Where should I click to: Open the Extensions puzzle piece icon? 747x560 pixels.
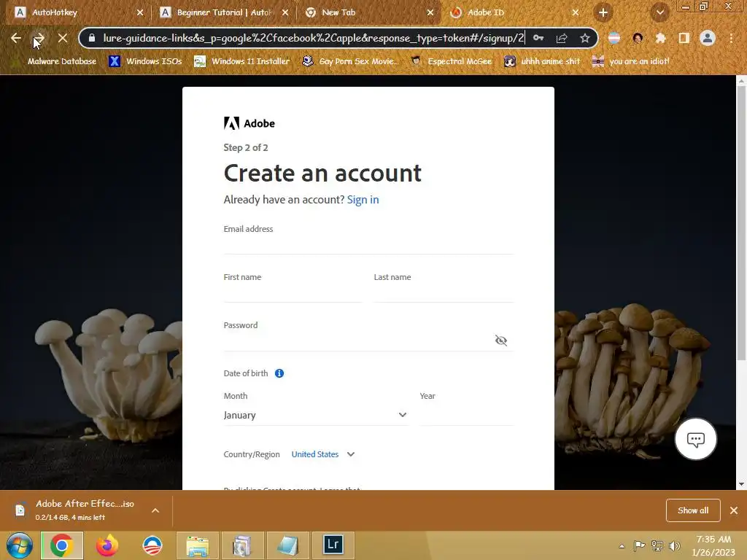pos(660,38)
